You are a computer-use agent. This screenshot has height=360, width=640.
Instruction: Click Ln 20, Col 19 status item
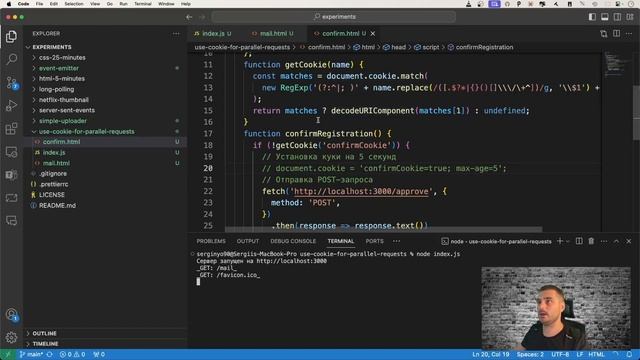point(491,354)
